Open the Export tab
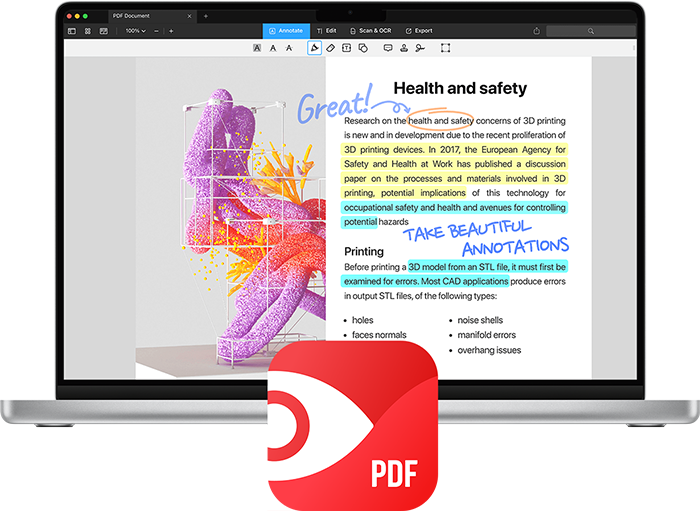Image resolution: width=700 pixels, height=512 pixels. (419, 31)
